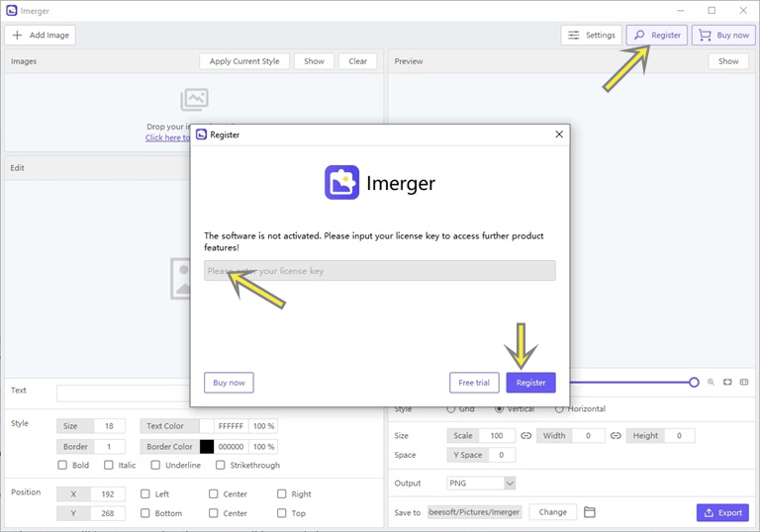This screenshot has width=760, height=532.
Task: Follow the 'Click here to' link
Action: [167, 137]
